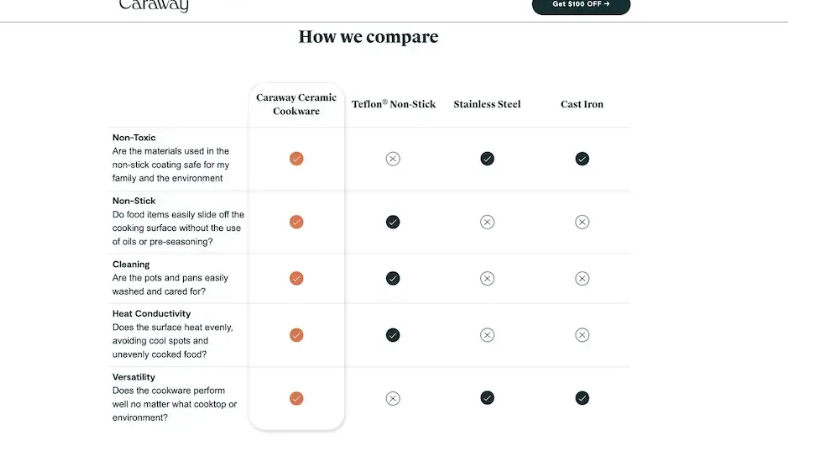Image resolution: width=835 pixels, height=453 pixels.
Task: Click the Teflon Non-Stick column header
Action: click(x=394, y=104)
